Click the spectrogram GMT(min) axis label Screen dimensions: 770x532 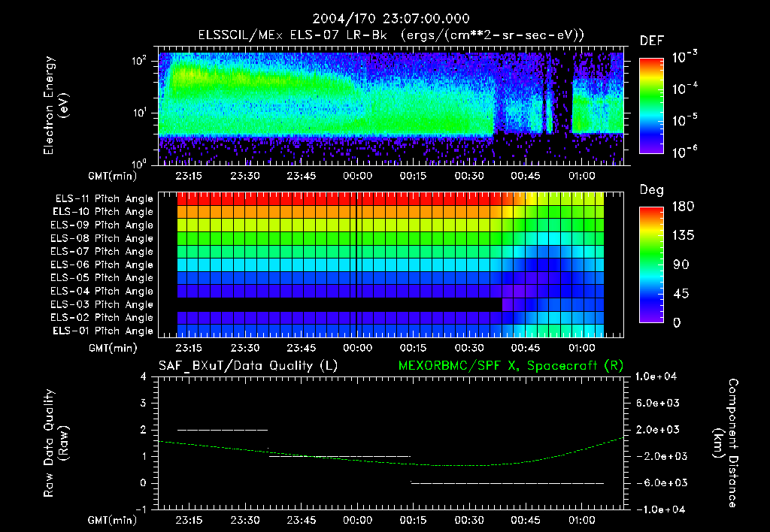[x=113, y=176]
